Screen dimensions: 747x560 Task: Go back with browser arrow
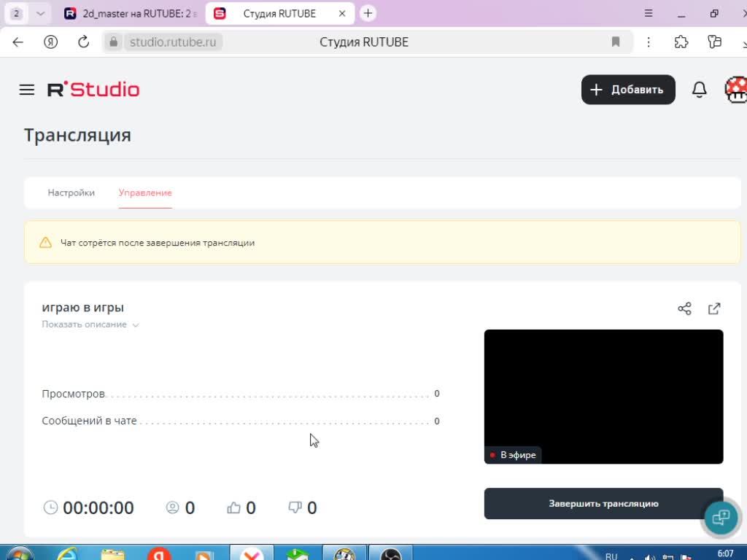pyautogui.click(x=18, y=42)
